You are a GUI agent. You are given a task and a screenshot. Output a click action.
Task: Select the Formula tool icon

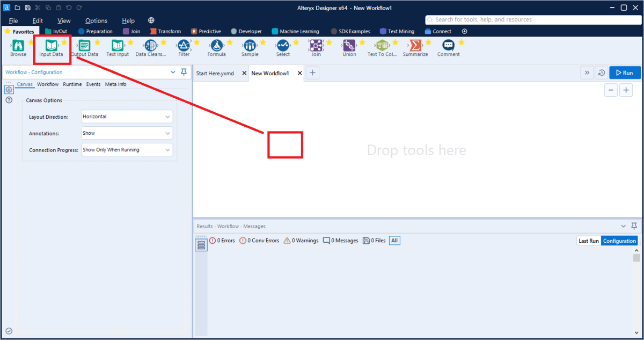[217, 46]
